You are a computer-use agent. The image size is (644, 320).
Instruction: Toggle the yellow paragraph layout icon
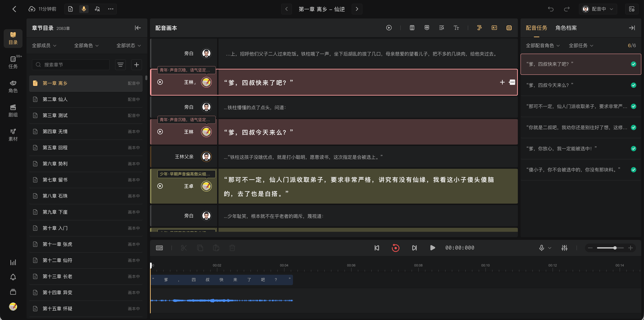tap(479, 28)
